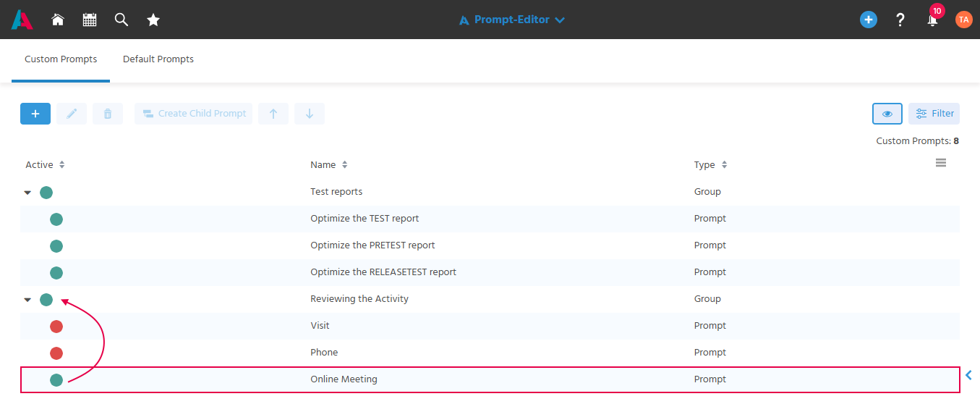The image size is (980, 412).
Task: Toggle active status of Optimize the RELEASETEST report
Action: point(56,273)
